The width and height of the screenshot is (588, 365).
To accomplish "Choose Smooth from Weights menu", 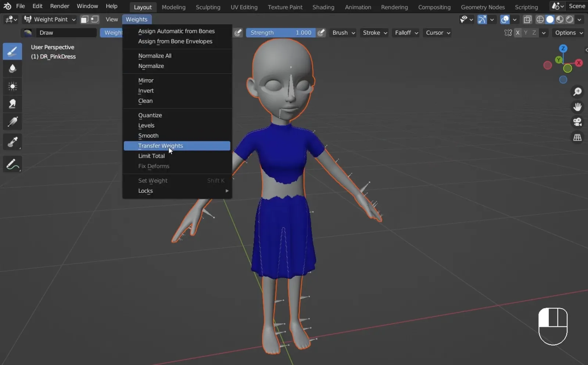I will pyautogui.click(x=177, y=136).
